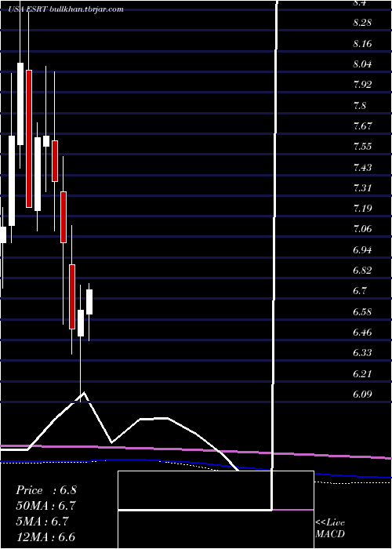This screenshot has height=549, width=392.
Task: Click the 7.19 price axis label
Action: [x=362, y=209]
